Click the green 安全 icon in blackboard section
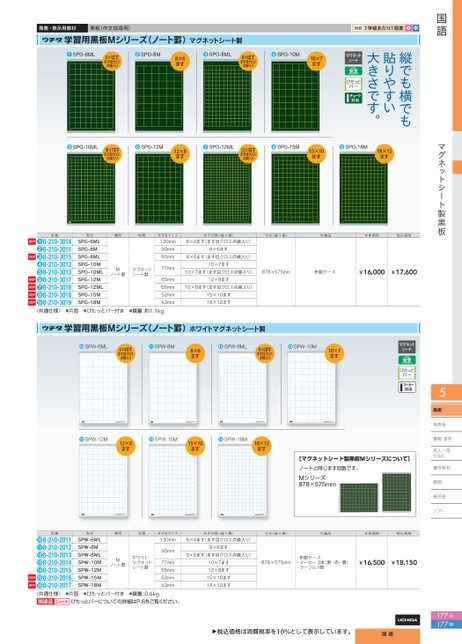This screenshot has height=644, width=462. click(353, 71)
